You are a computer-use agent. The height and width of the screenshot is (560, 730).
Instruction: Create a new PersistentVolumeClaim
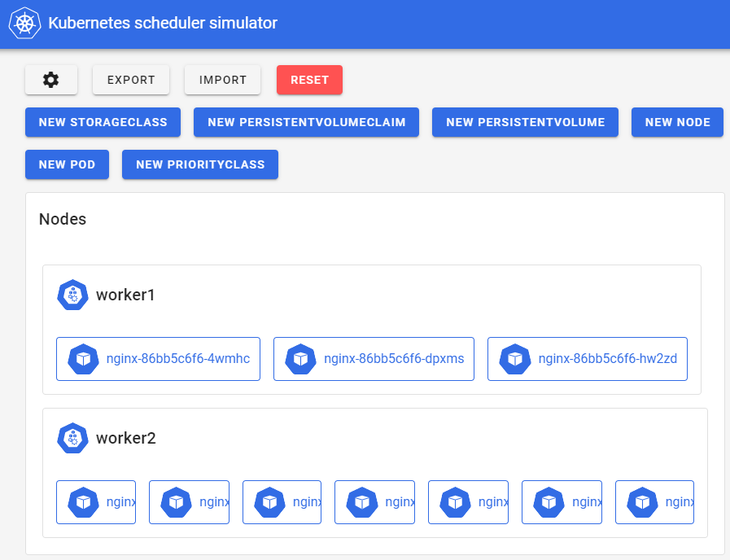[306, 122]
